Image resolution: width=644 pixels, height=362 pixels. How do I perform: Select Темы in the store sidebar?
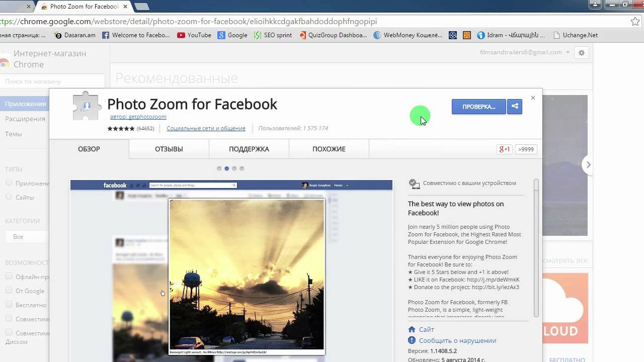pos(14,134)
